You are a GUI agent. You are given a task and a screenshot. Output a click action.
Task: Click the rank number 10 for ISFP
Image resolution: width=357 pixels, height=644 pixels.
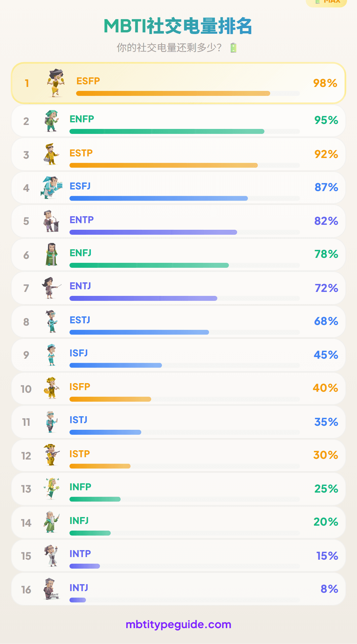26,389
